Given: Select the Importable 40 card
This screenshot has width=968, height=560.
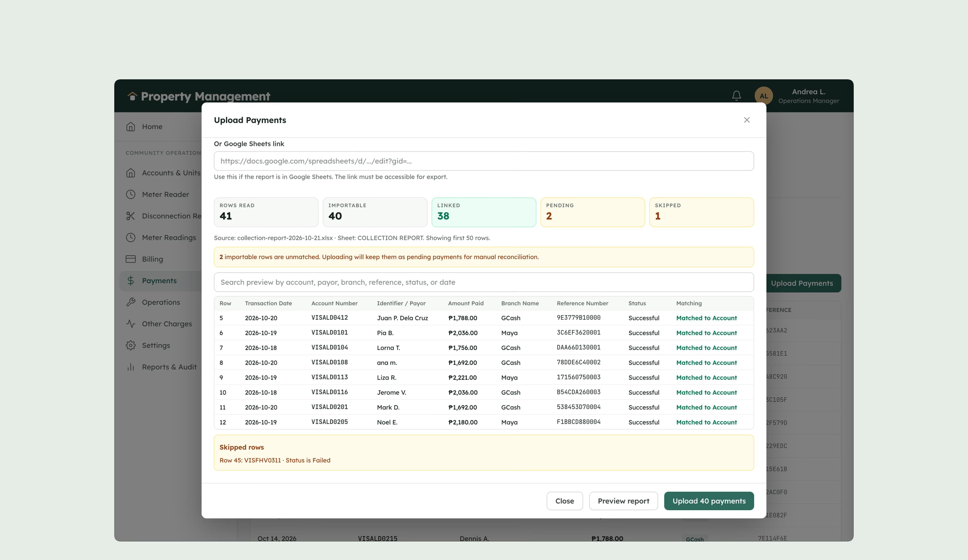Looking at the screenshot, I should click(374, 212).
